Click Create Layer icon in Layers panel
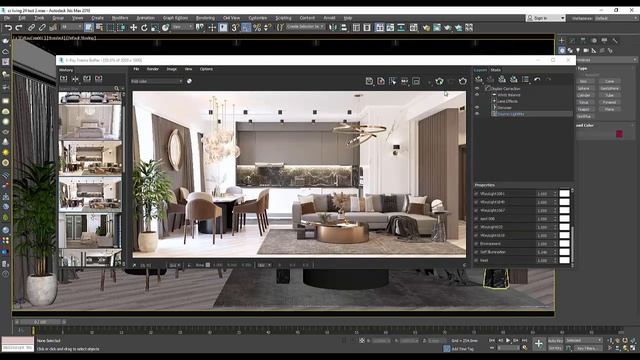The width and height of the screenshot is (640, 360). 478,79
